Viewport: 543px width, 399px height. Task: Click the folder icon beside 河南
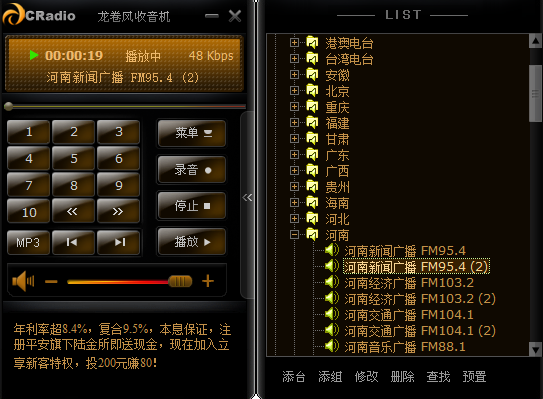pyautogui.click(x=312, y=234)
